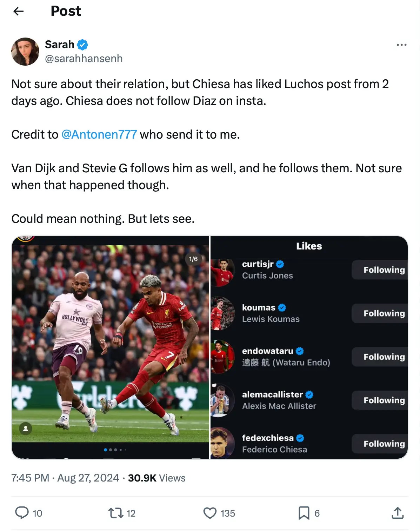
Task: Open the three-dot more options menu
Action: pos(401,45)
